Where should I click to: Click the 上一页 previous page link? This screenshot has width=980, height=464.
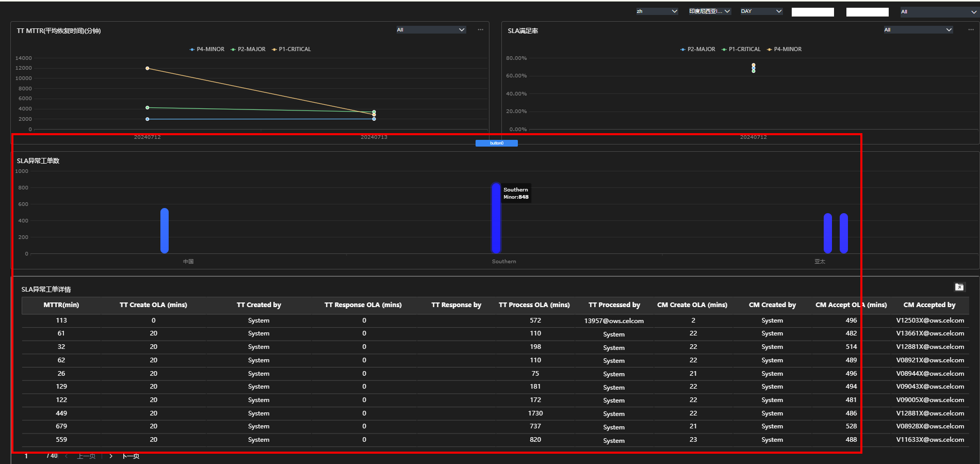tap(86, 456)
